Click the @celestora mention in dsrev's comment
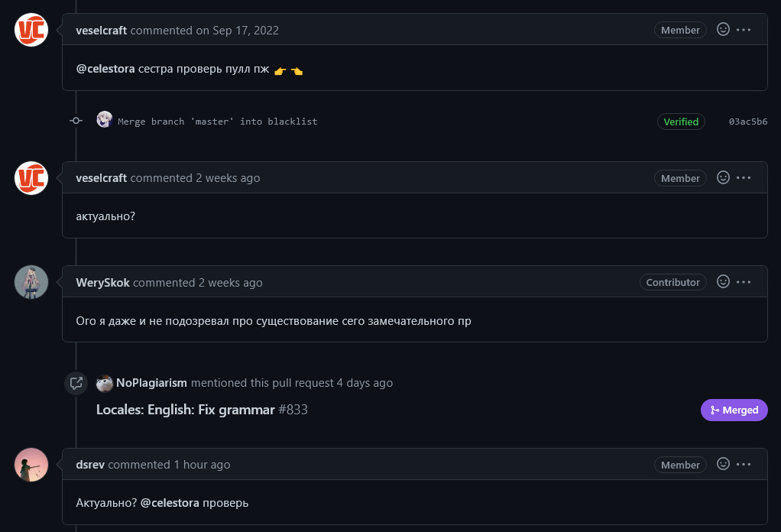This screenshot has height=532, width=781. pos(170,503)
